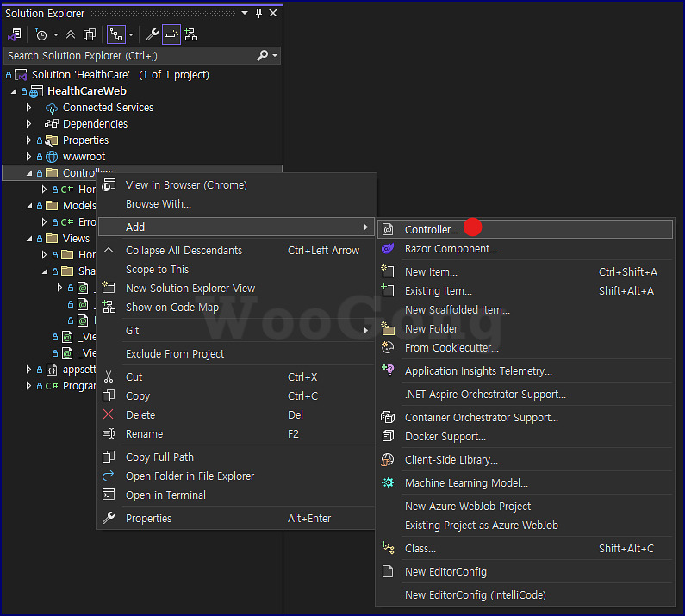The height and width of the screenshot is (616, 685).
Task: Choose Browse With... menu entry
Action: [236, 204]
